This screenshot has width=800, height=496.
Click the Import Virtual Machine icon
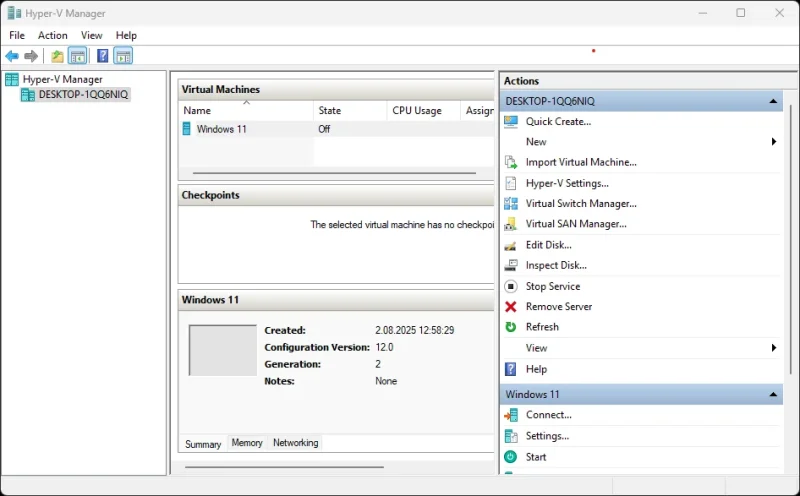511,162
